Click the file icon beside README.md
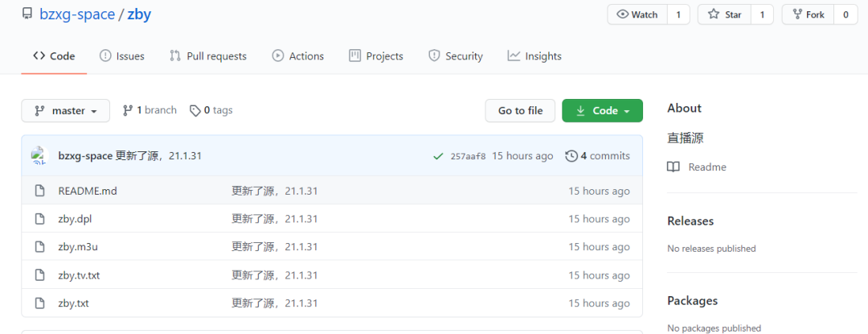The width and height of the screenshot is (868, 334). pyautogui.click(x=39, y=191)
